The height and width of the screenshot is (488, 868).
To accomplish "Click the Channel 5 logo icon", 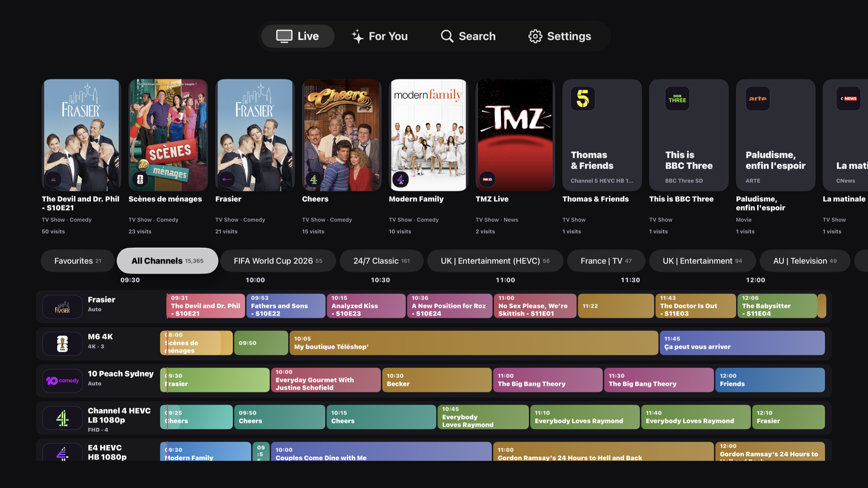I will [x=583, y=99].
